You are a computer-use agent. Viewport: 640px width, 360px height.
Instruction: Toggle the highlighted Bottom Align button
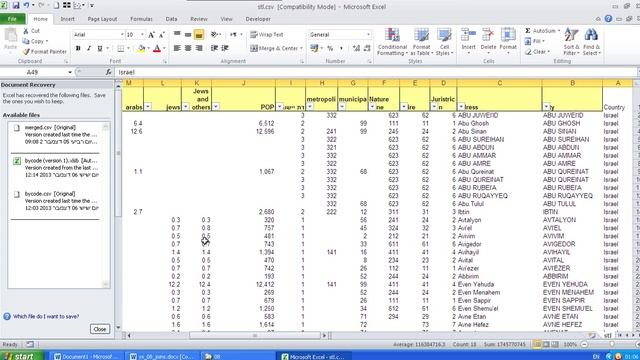[x=199, y=35]
